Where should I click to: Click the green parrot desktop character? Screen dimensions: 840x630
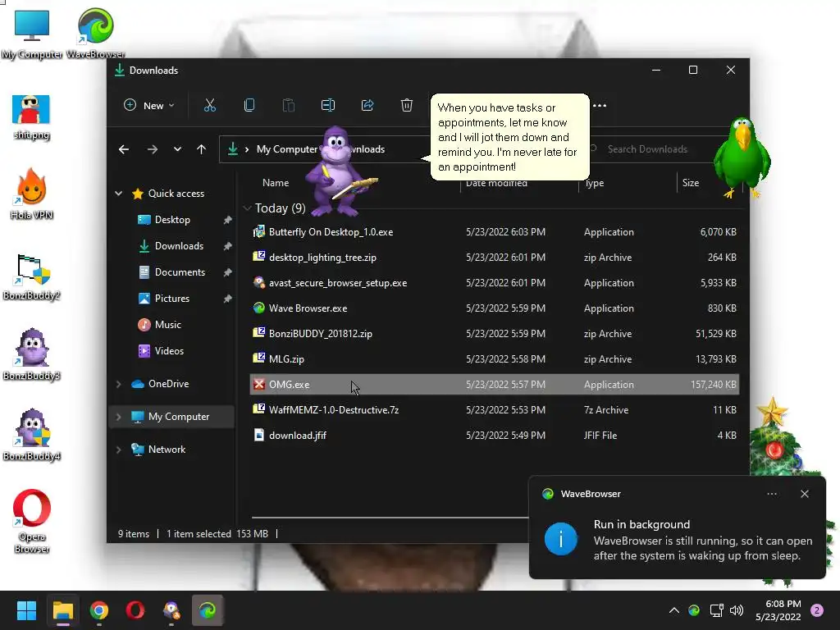(742, 158)
